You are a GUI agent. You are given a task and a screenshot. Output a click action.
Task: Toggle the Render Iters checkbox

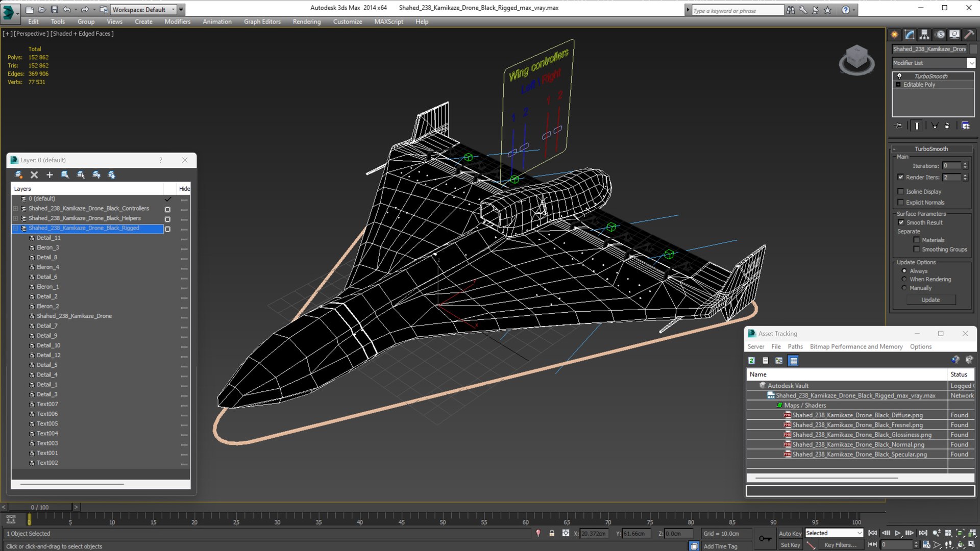click(901, 177)
